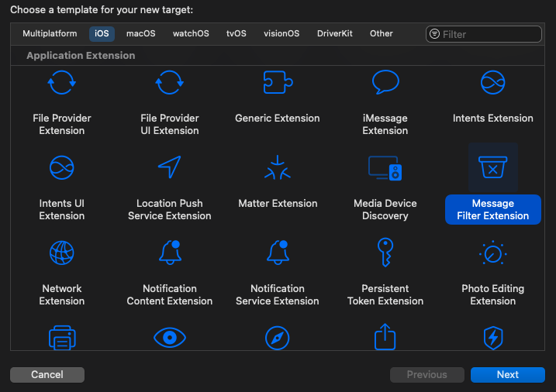Click the "File Provider Extension" label
Image resolution: width=556 pixels, height=392 pixels.
62,124
